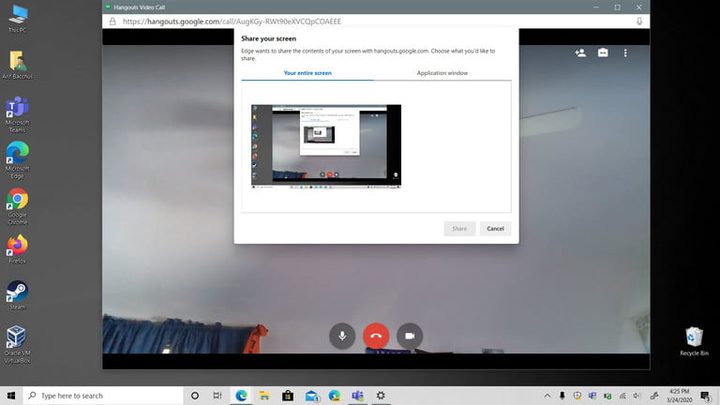The image size is (720, 405).
Task: Click the microphone permission icon in address bar
Action: coord(639,22)
